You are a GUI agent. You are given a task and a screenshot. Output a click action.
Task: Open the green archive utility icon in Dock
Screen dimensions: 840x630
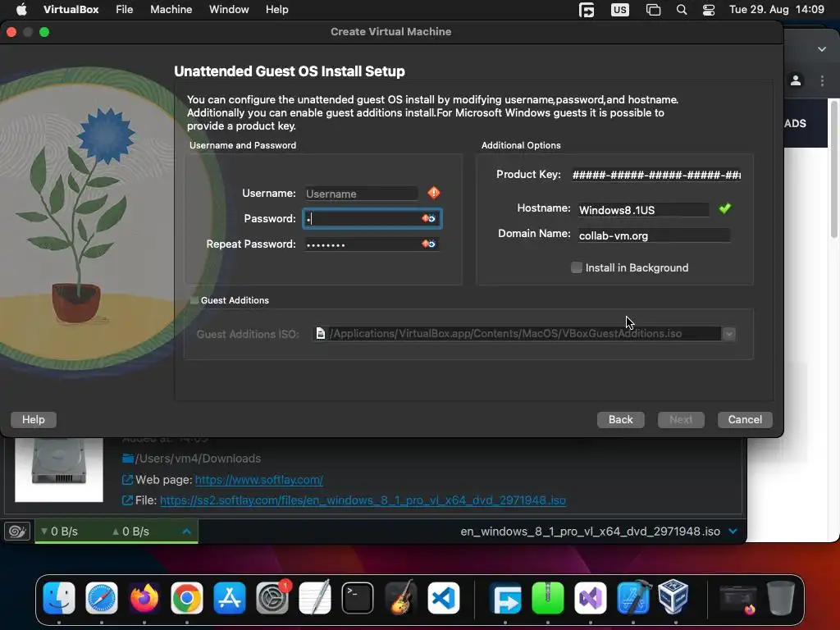pos(547,597)
